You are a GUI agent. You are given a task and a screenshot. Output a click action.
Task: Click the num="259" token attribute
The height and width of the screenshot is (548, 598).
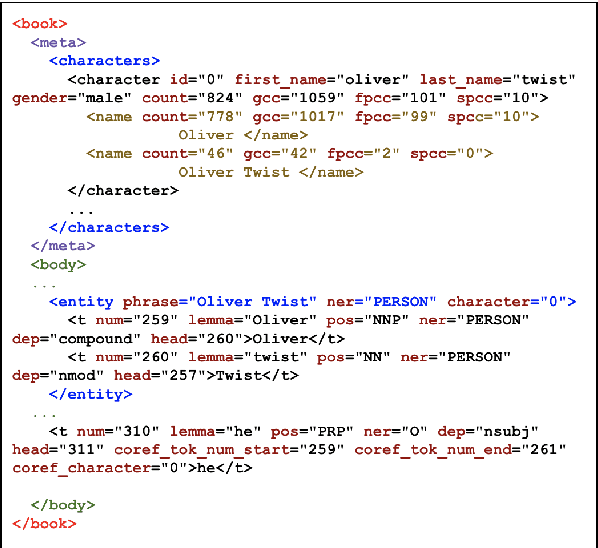[x=137, y=320]
